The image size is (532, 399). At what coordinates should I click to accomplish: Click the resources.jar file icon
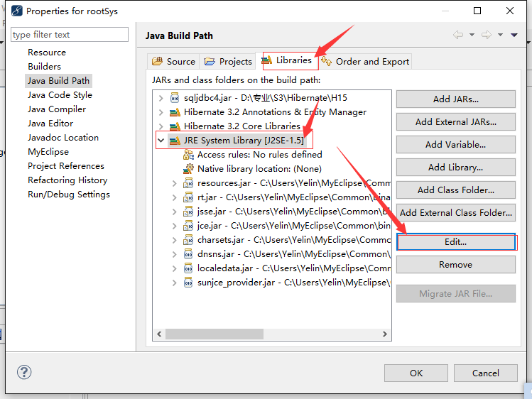(188, 183)
